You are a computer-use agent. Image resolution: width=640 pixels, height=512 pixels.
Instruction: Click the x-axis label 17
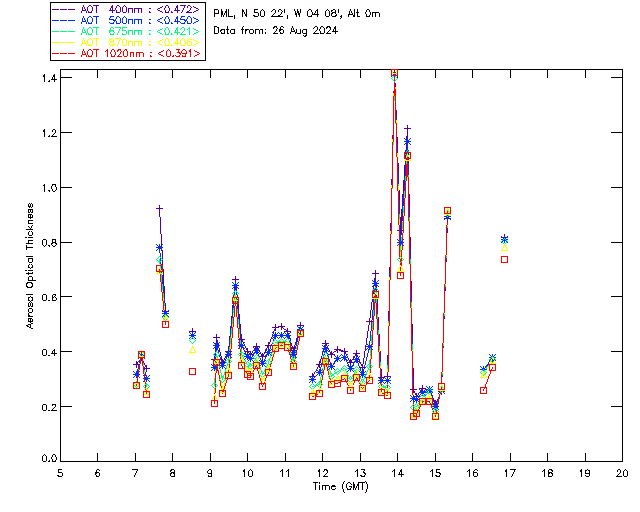click(510, 473)
